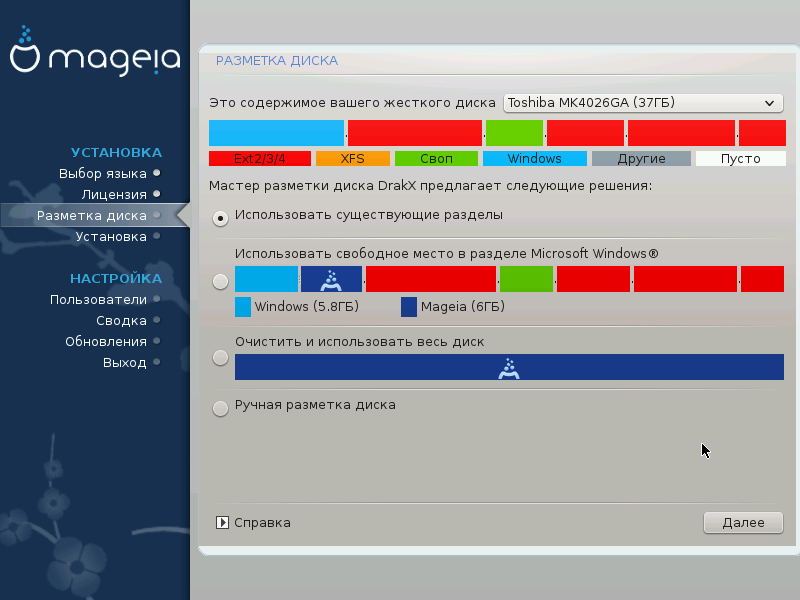Expand the Справка help section arrow
This screenshot has width=800, height=600.
point(222,522)
